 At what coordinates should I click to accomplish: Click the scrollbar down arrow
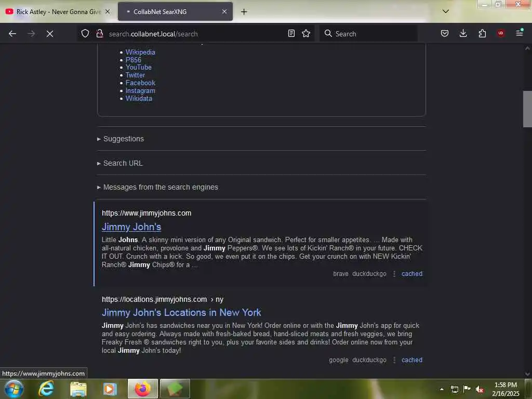[527, 374]
